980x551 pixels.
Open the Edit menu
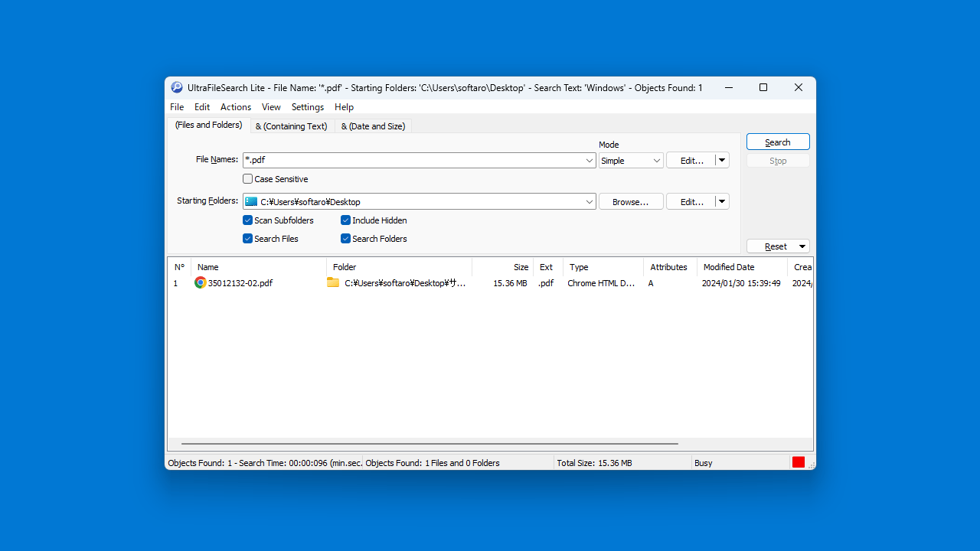click(x=202, y=107)
